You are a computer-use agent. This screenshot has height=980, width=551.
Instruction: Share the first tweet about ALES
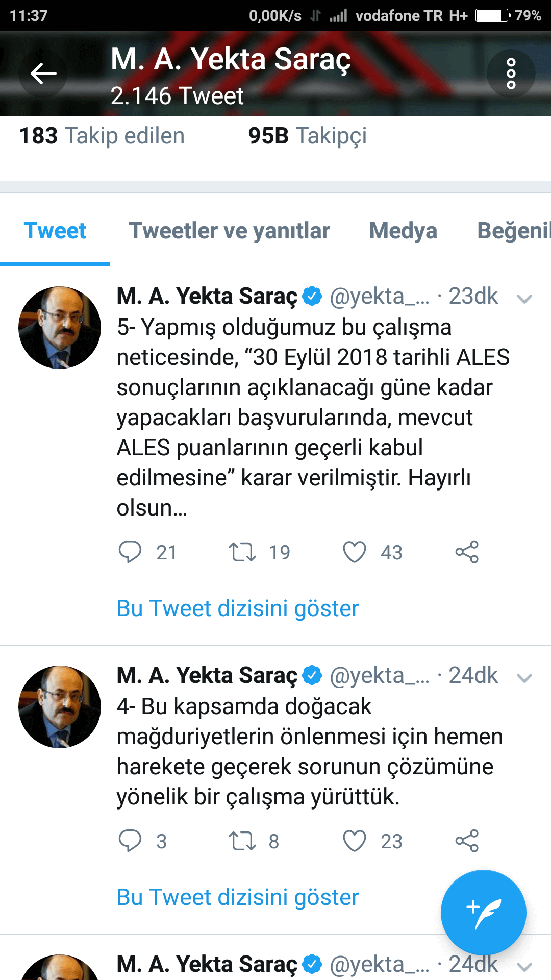pyautogui.click(x=467, y=552)
